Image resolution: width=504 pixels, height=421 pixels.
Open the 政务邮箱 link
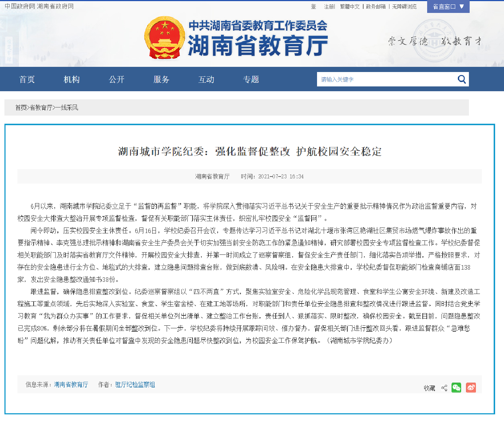pos(376,7)
